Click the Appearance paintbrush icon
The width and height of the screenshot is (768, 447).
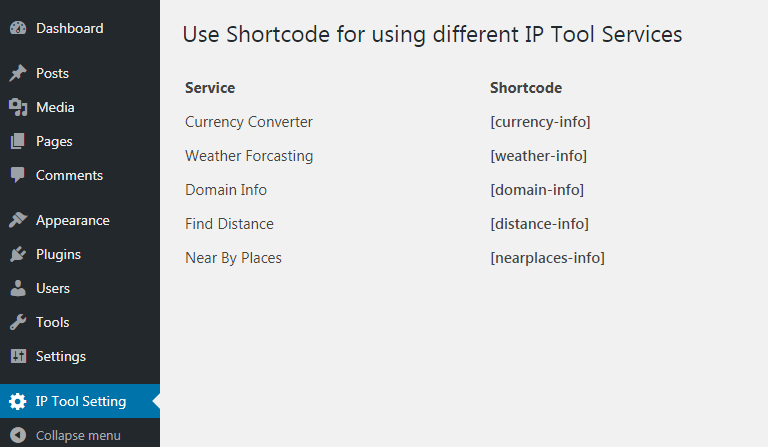pos(18,220)
